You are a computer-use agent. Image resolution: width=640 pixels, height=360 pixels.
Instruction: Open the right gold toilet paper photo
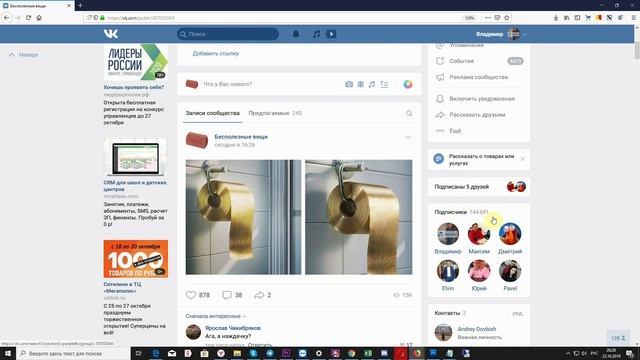[x=359, y=217]
